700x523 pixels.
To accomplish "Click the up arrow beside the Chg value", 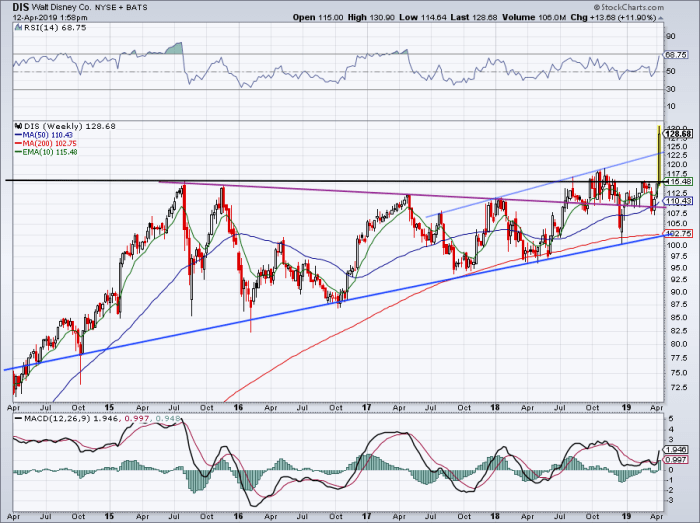I will click(x=660, y=18).
